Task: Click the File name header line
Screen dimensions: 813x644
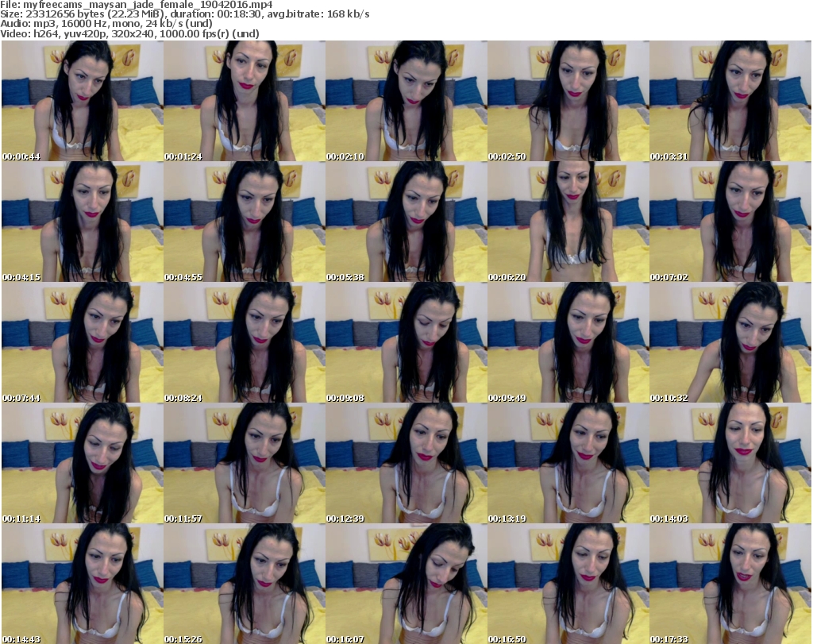Action: pyautogui.click(x=137, y=5)
